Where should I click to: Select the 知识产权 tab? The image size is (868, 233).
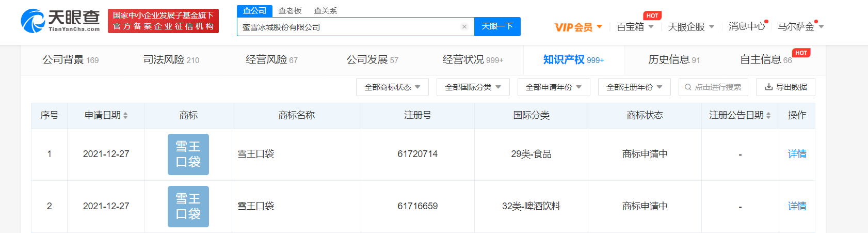pyautogui.click(x=574, y=60)
